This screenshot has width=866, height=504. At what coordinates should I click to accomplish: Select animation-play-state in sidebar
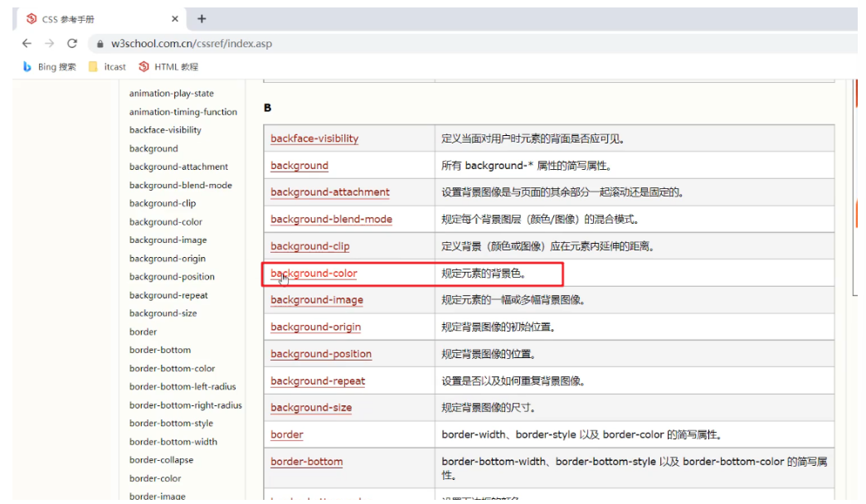click(x=171, y=94)
